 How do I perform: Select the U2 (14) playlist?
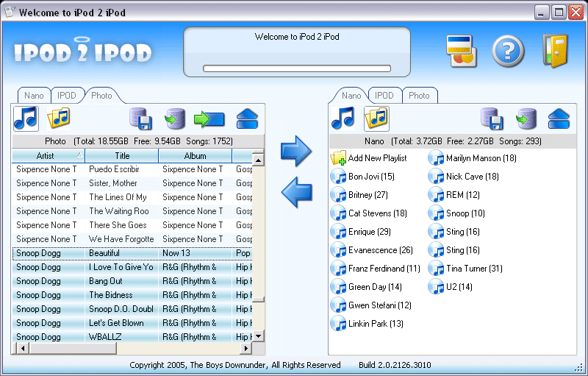pyautogui.click(x=451, y=287)
